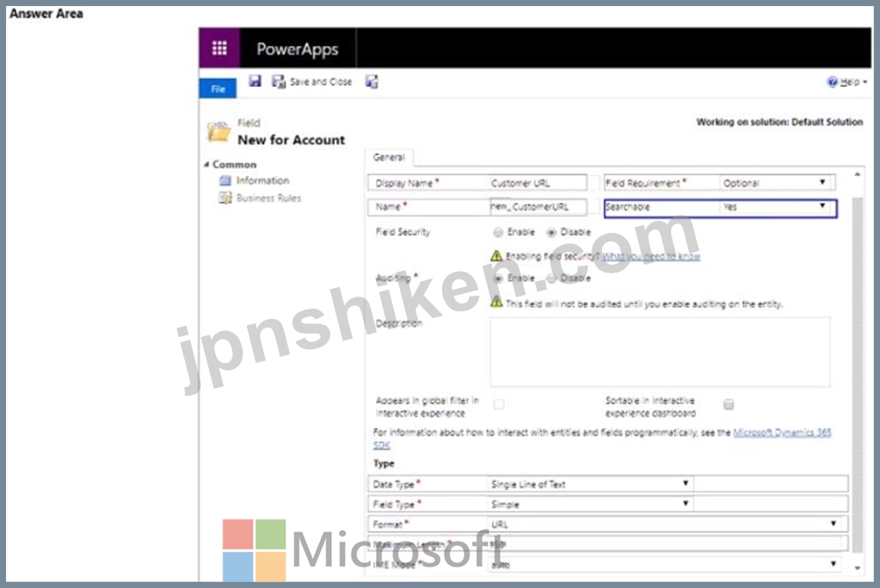
Task: Click the Business Rules icon
Action: pyautogui.click(x=225, y=198)
